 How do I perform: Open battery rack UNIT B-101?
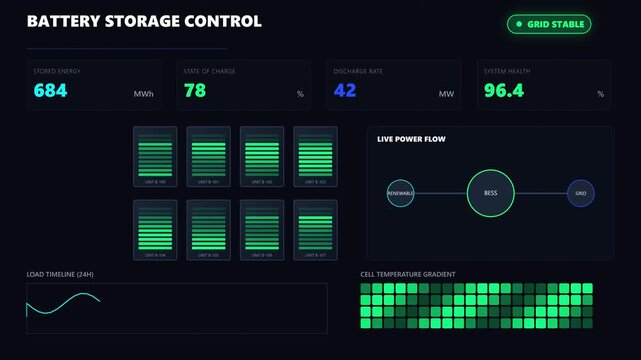(x=208, y=157)
